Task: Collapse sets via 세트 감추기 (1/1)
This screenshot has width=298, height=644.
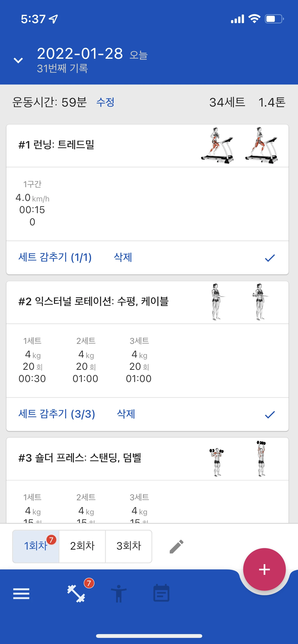Action: point(55,257)
